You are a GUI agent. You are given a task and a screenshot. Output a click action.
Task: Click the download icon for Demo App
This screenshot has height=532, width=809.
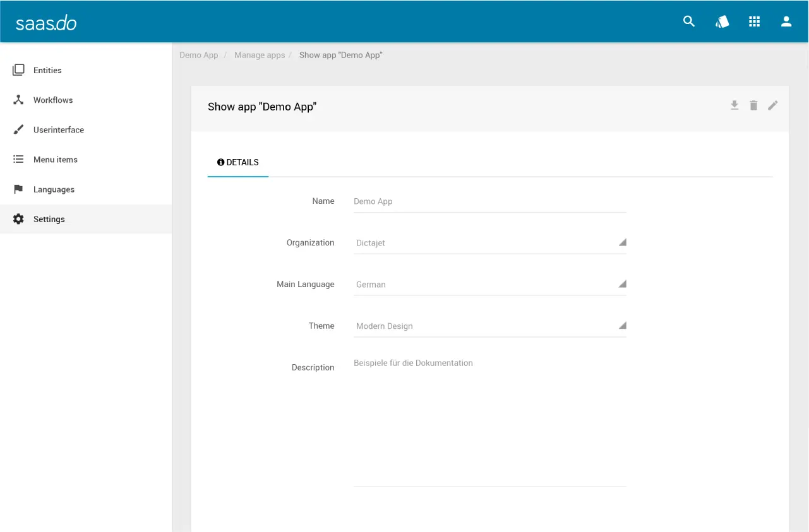pos(734,105)
